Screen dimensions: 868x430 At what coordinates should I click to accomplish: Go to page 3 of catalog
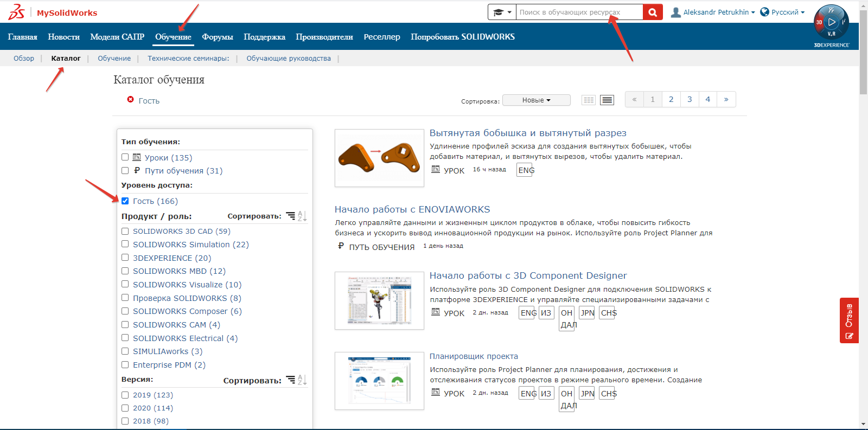click(690, 99)
